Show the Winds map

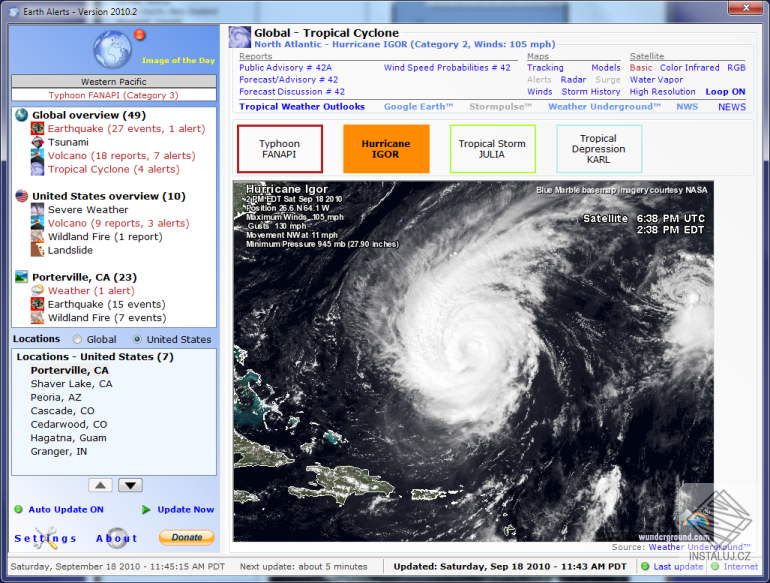[x=539, y=92]
